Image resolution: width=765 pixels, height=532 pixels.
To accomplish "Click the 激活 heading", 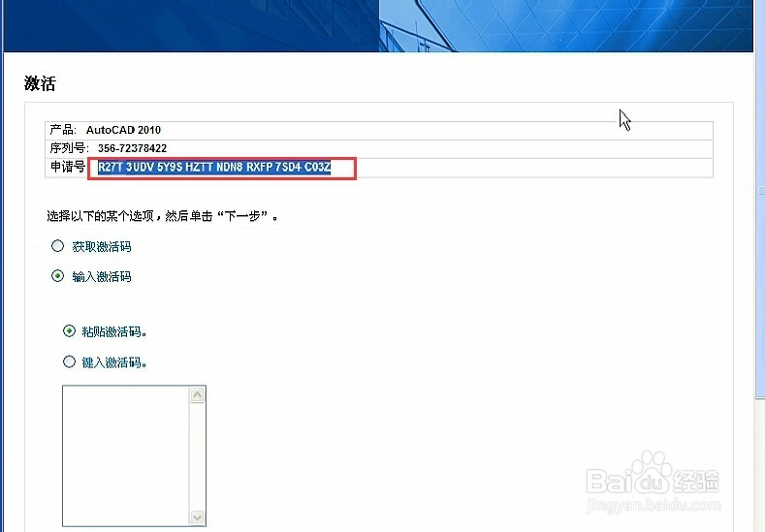I will (40, 83).
